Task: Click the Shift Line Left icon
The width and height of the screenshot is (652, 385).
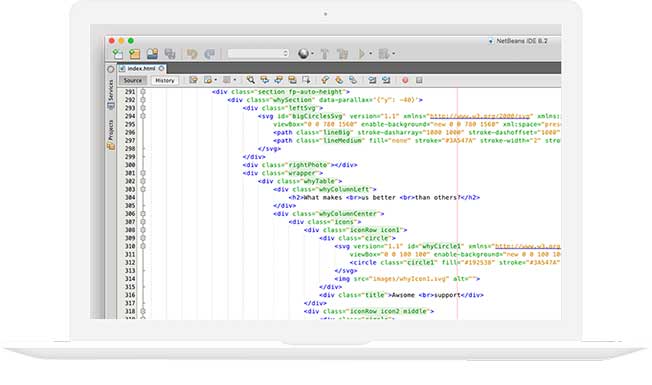Action: 372,80
